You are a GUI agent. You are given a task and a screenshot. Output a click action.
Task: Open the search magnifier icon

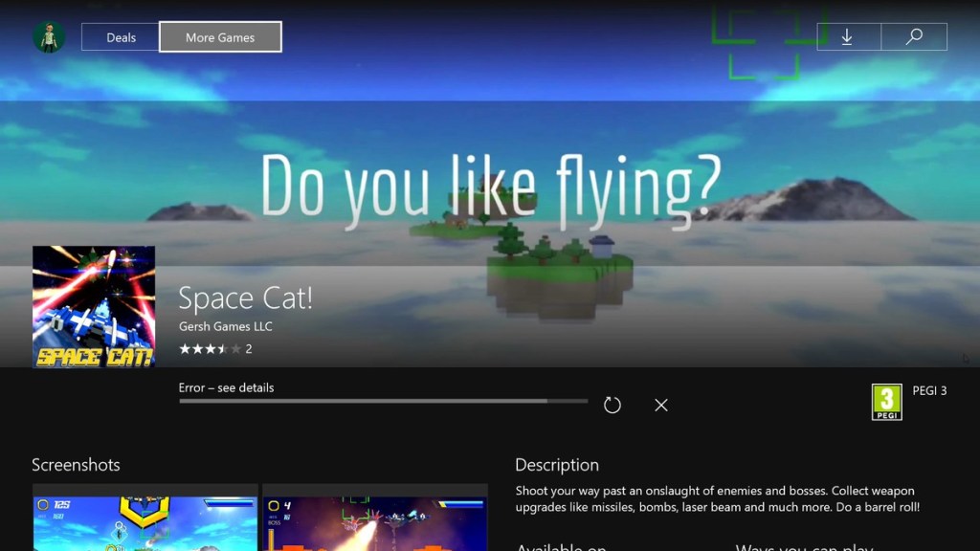click(x=914, y=37)
